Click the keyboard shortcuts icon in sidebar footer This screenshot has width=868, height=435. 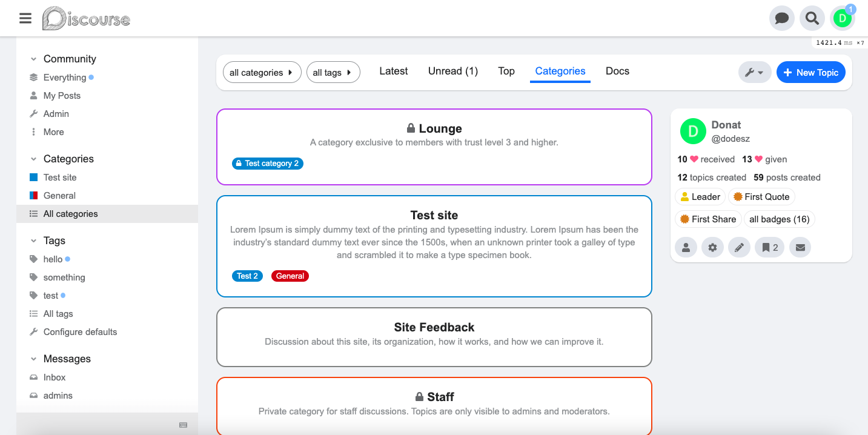[x=183, y=425]
